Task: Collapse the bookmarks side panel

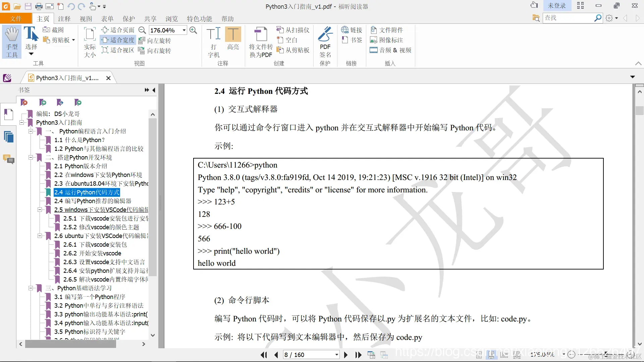Action: point(154,90)
